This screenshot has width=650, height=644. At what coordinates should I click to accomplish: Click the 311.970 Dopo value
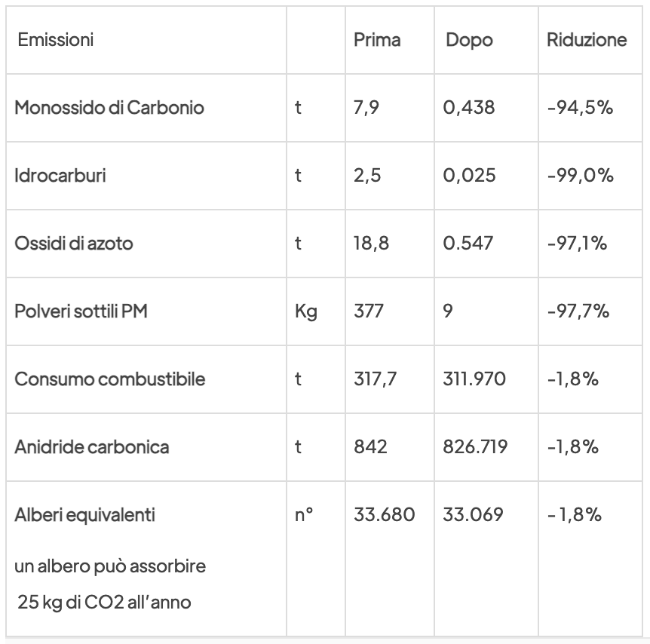click(474, 379)
